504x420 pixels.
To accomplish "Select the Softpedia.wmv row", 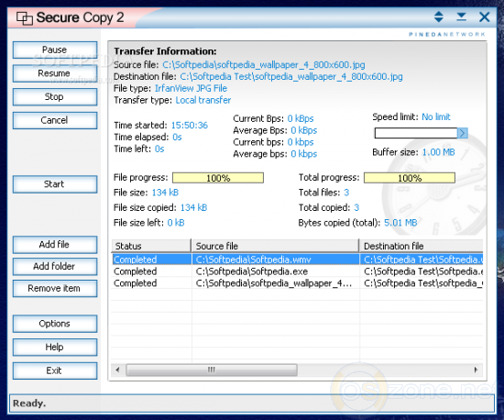I will point(297,260).
